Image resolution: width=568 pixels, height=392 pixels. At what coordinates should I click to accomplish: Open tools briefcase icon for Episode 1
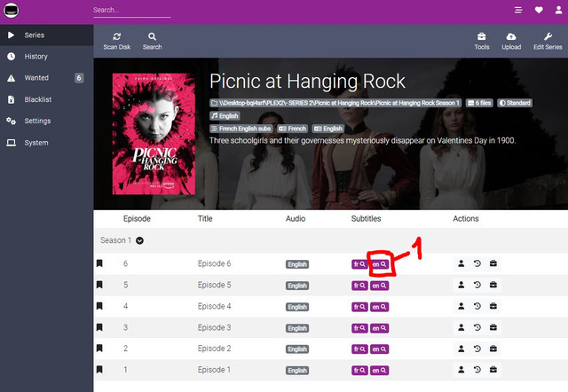click(493, 370)
